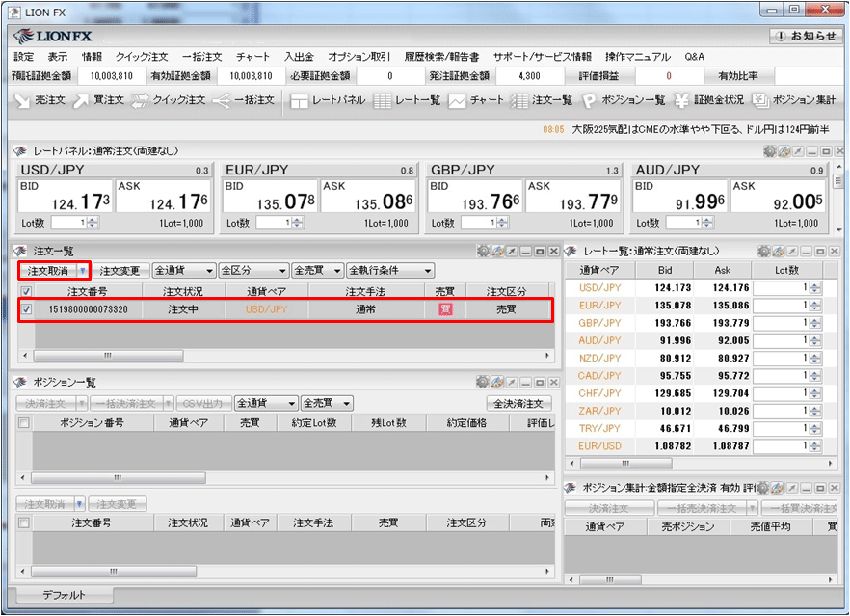The width and height of the screenshot is (850, 616).
Task: Open the 全区分 dropdown in 注文一覧
Action: [x=253, y=270]
